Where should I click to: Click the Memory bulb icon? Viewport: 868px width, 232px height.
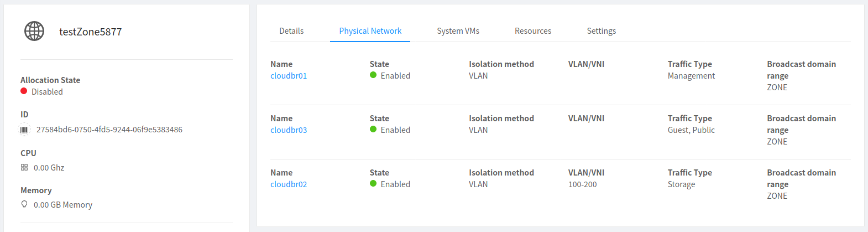tap(24, 204)
